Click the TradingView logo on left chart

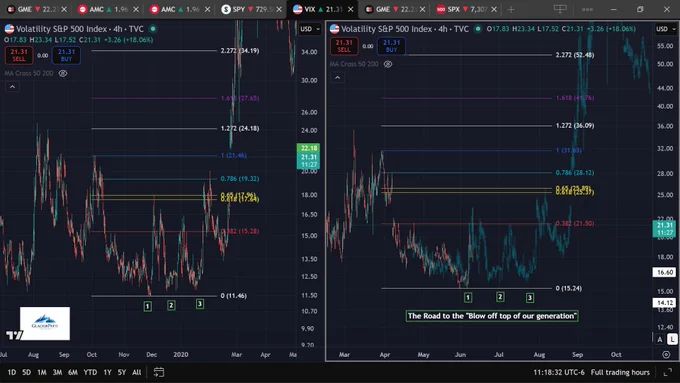(14, 335)
